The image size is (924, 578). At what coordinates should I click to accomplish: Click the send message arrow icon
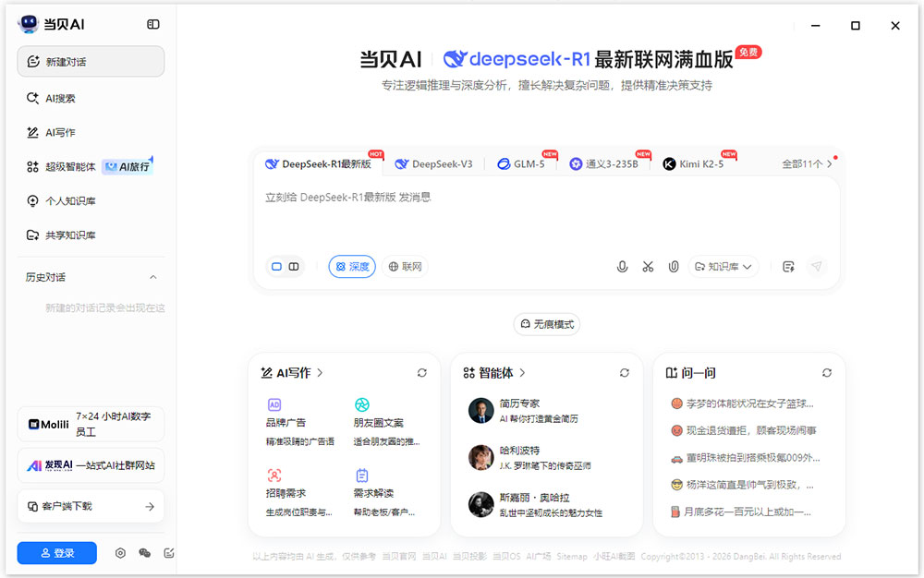(817, 266)
